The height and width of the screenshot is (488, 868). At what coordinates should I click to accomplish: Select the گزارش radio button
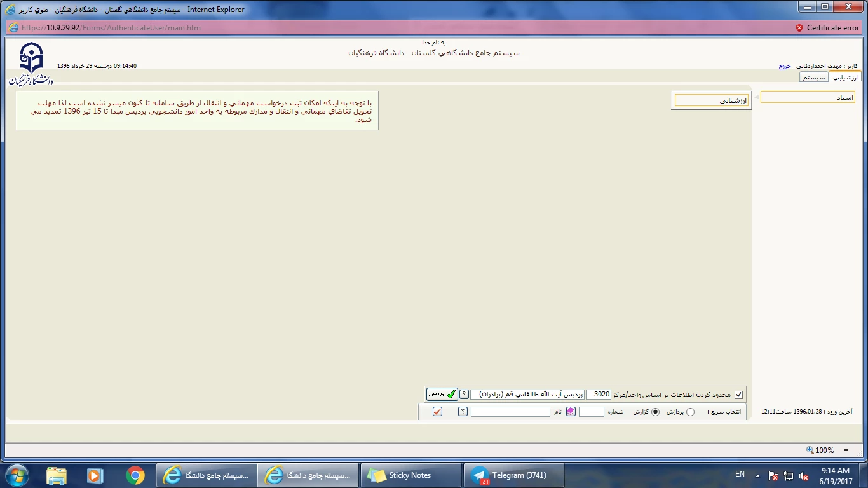(656, 412)
